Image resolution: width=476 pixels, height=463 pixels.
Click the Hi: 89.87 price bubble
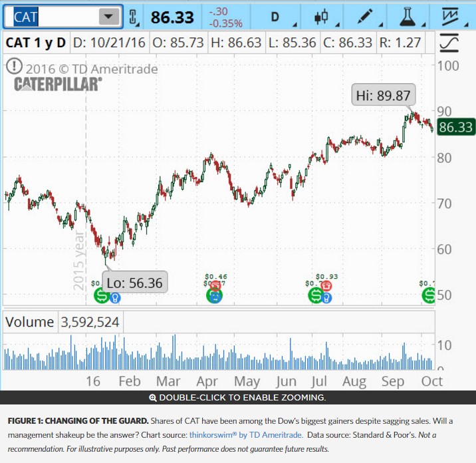pos(384,95)
